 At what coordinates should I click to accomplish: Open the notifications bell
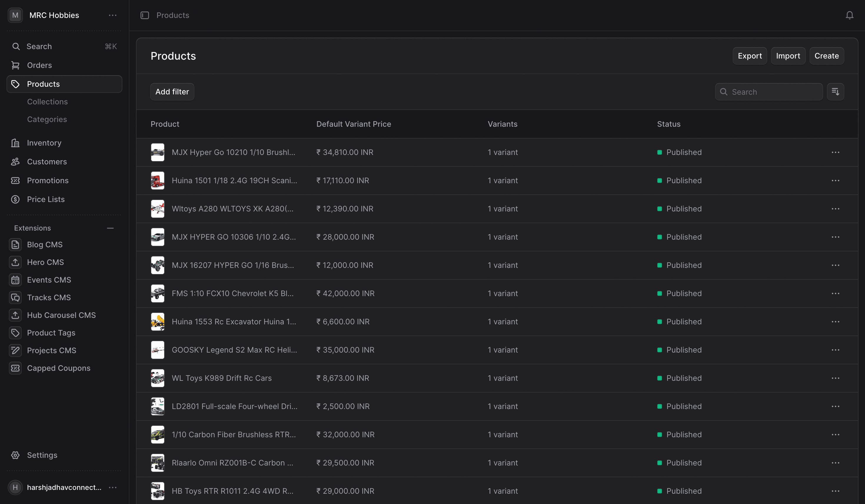(849, 15)
